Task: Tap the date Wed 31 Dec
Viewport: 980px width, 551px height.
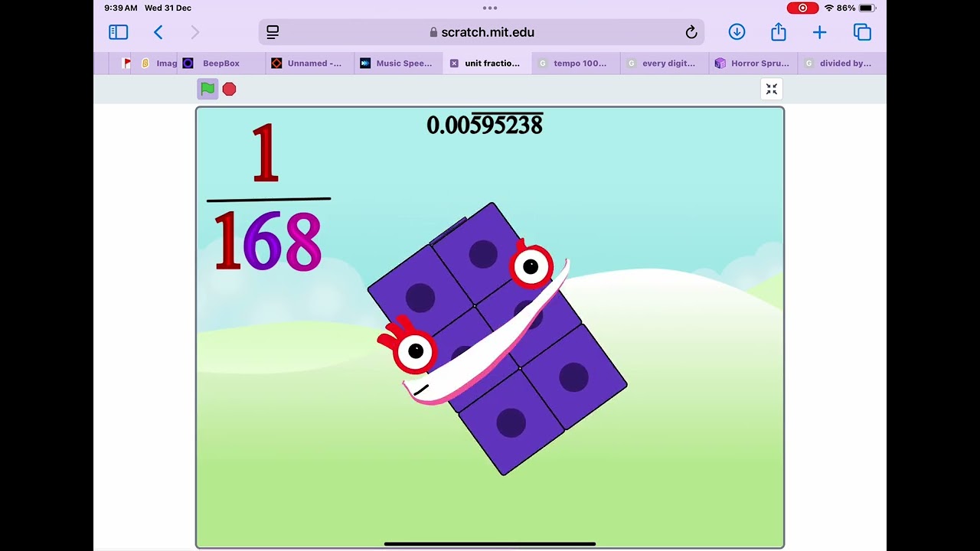Action: pyautogui.click(x=168, y=8)
